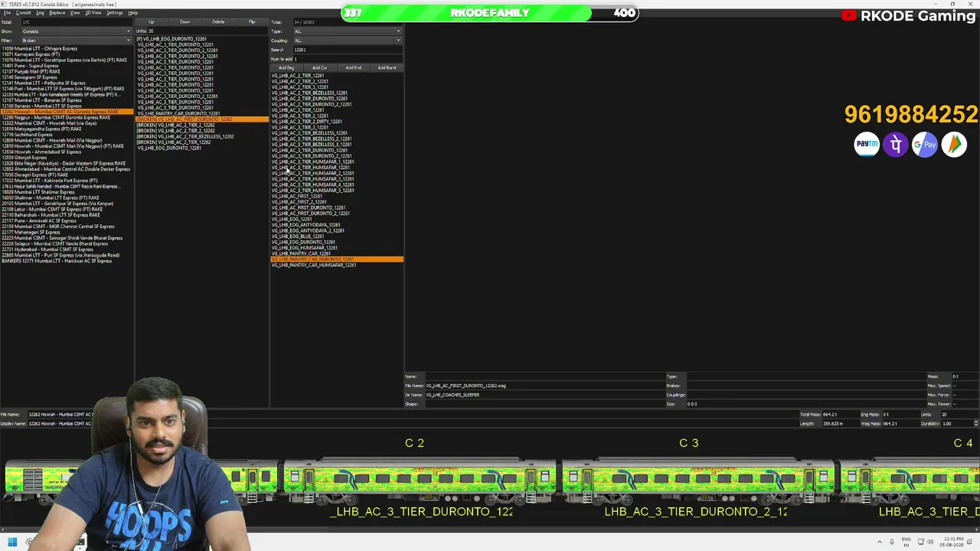Screen dimensions: 980x551
Task: Click the Up button
Action: (152, 22)
